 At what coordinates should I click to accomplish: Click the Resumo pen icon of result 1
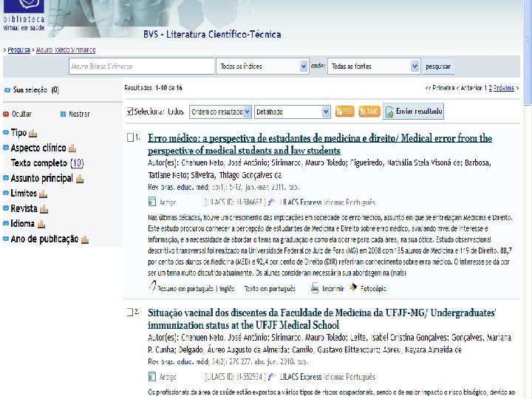coord(153,286)
